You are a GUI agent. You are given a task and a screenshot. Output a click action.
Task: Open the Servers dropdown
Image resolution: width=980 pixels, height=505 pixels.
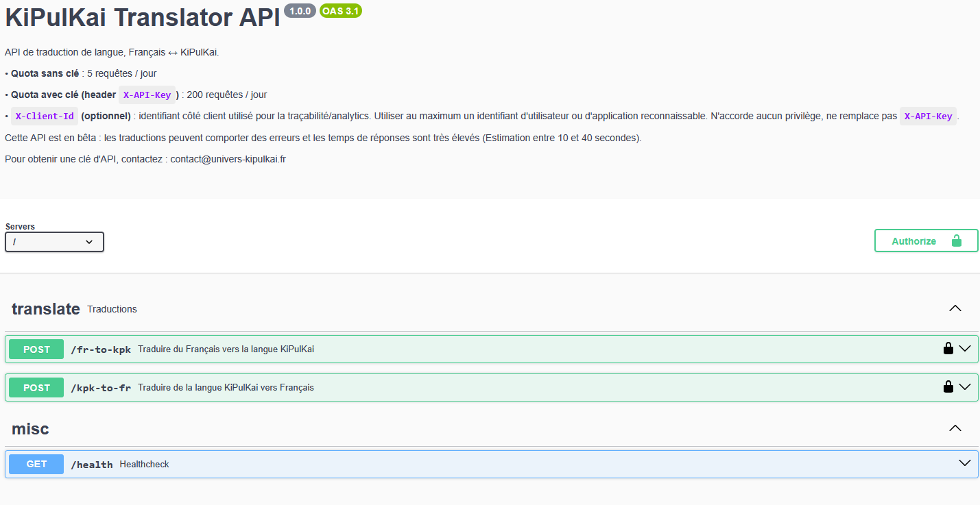[x=54, y=242]
